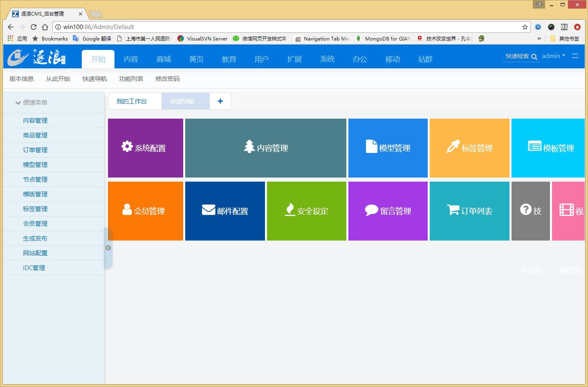
Task: Open 修改密码 submenu link
Action: click(168, 79)
